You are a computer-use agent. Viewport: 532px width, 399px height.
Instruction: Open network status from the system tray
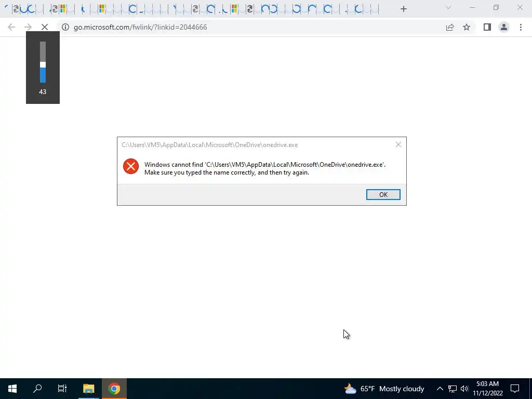pos(453,389)
